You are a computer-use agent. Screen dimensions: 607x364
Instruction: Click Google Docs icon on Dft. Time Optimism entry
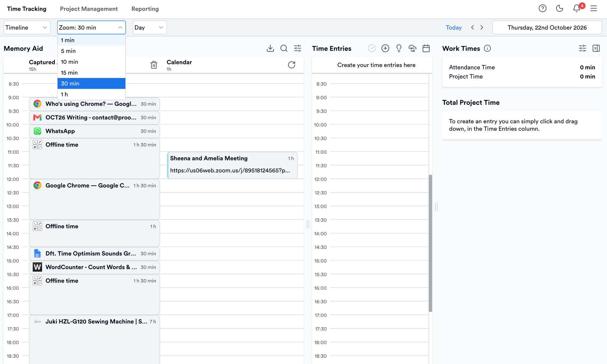[x=37, y=253]
